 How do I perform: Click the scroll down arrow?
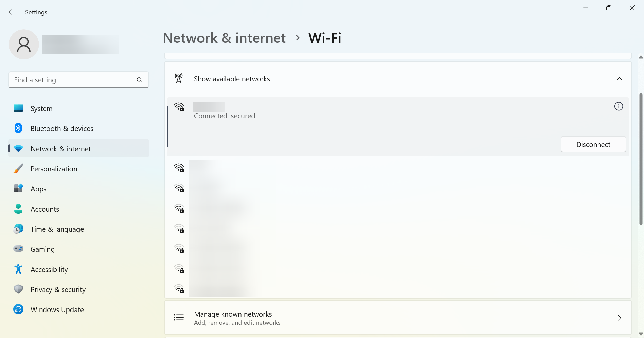click(x=641, y=334)
